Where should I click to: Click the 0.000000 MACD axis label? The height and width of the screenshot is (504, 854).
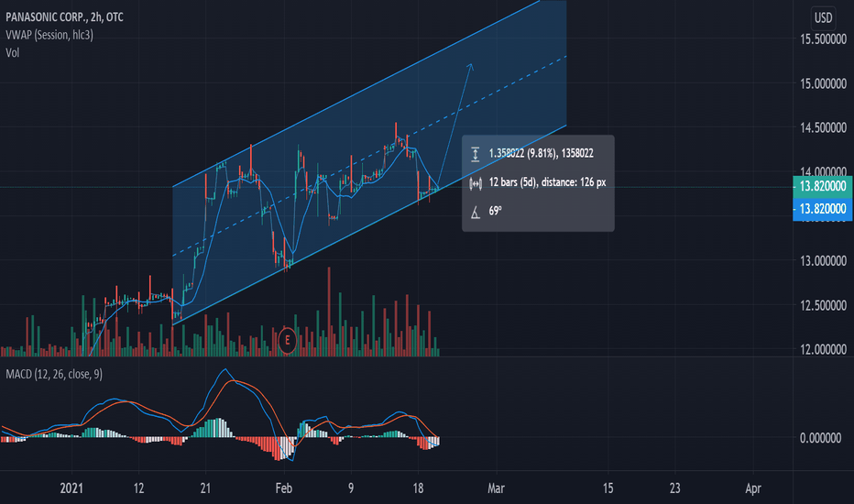tap(820, 437)
